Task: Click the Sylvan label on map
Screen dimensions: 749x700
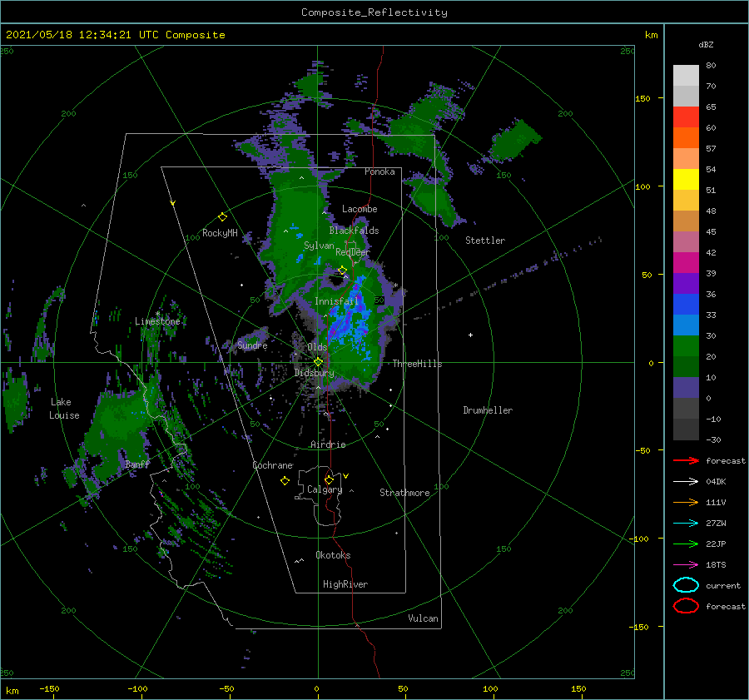Action: [319, 246]
